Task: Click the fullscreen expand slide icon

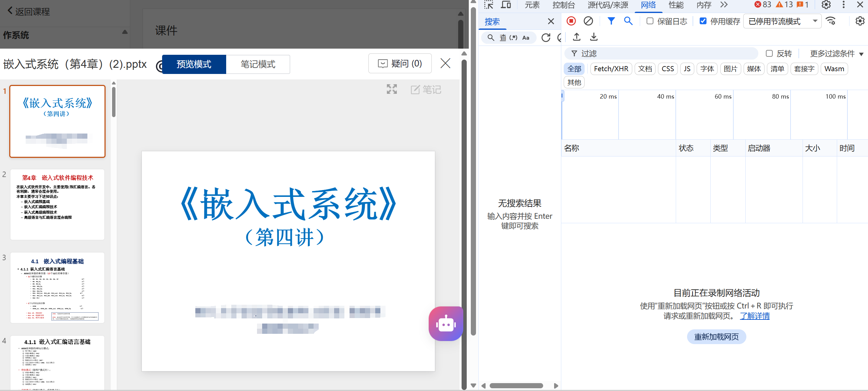Action: [392, 89]
